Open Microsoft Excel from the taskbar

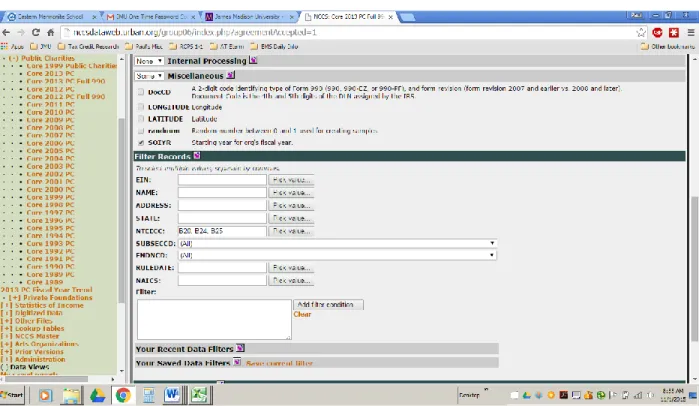199,395
